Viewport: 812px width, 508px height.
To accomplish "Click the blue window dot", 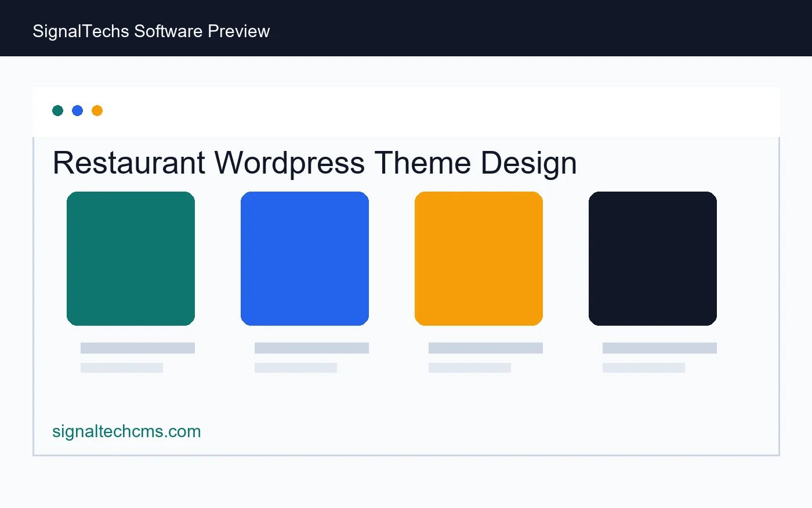I will pos(77,110).
